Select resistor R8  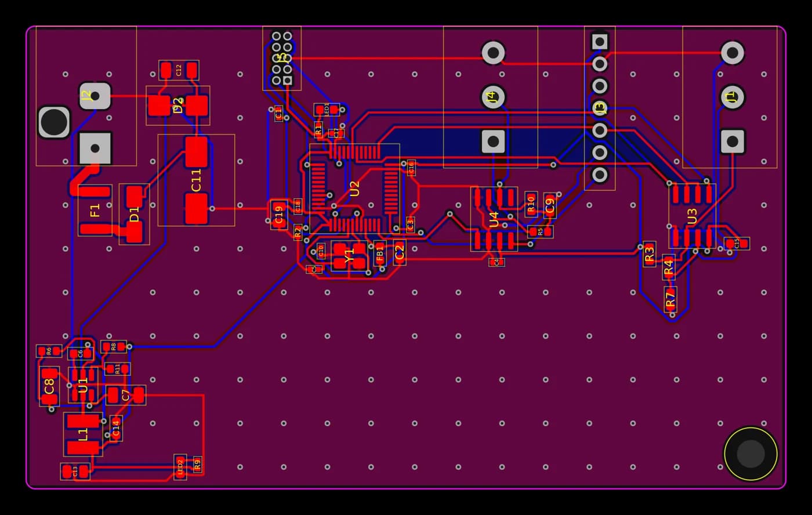(x=114, y=347)
